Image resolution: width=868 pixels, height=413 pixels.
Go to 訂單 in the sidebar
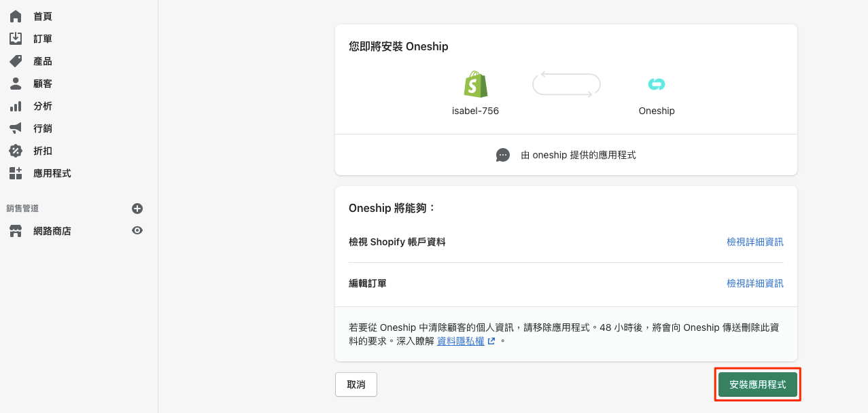pos(43,39)
